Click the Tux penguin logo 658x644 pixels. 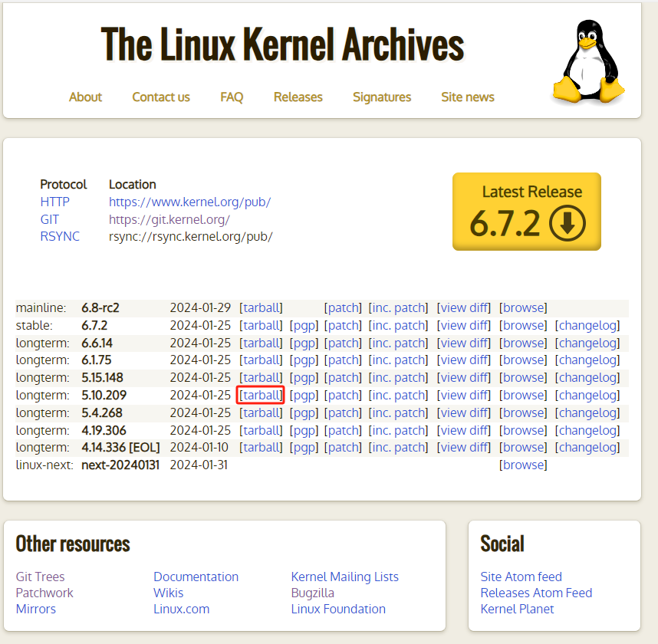[588, 61]
